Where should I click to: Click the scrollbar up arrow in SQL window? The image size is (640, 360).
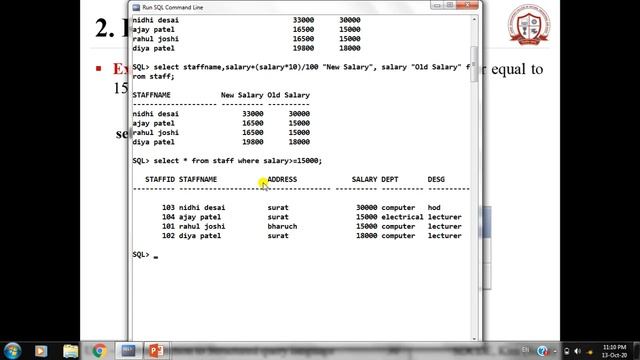[x=474, y=20]
